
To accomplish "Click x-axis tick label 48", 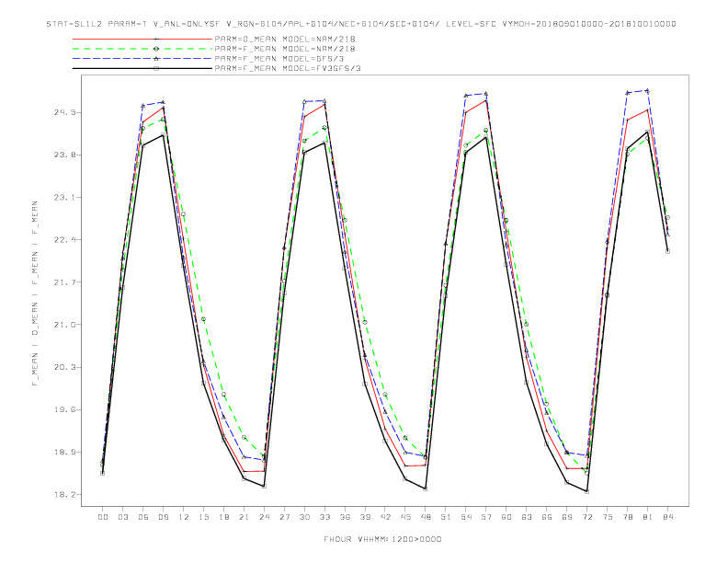I will 426,517.
